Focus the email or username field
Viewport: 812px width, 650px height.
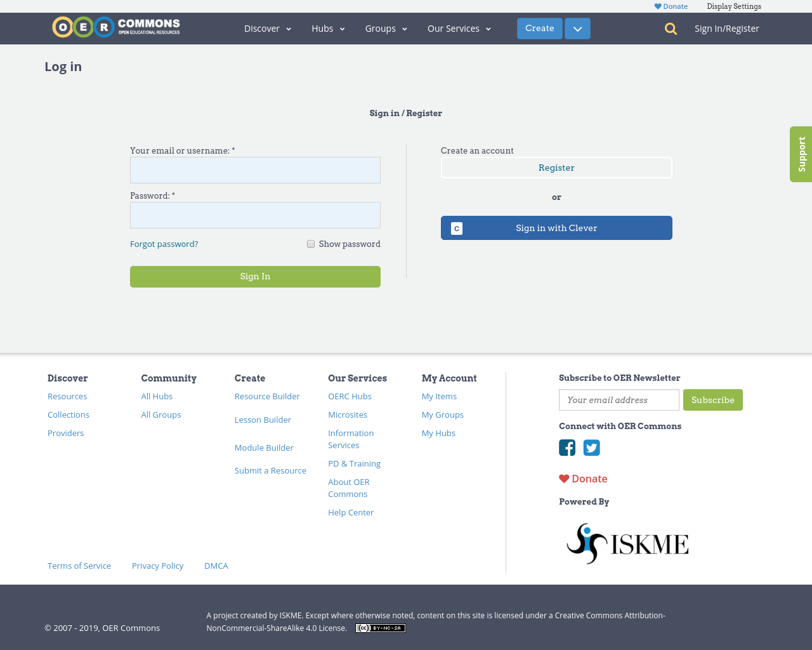[255, 170]
